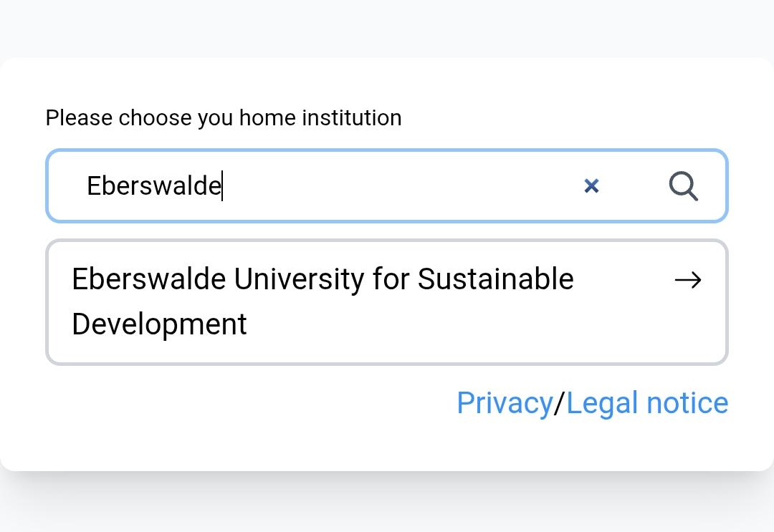
Task: Click the word 'Eberswalde' in the suggestion result
Action: coord(148,279)
